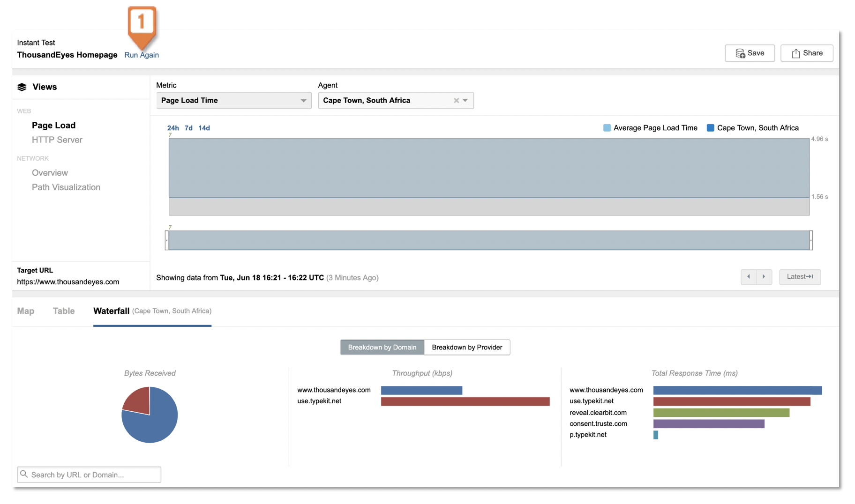The image size is (855, 504).
Task: Click reveal.clearbit.com response time bar
Action: click(x=721, y=413)
